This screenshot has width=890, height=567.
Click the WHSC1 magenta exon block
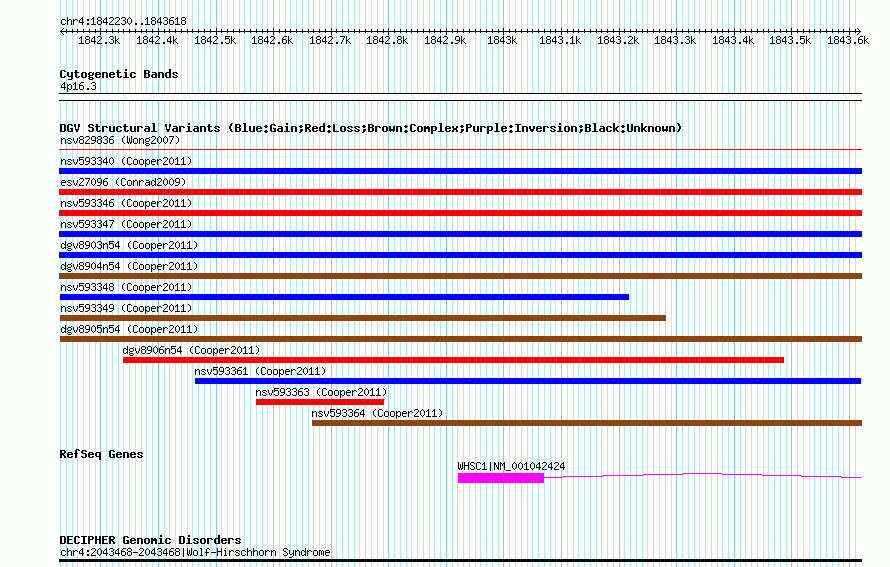(501, 478)
